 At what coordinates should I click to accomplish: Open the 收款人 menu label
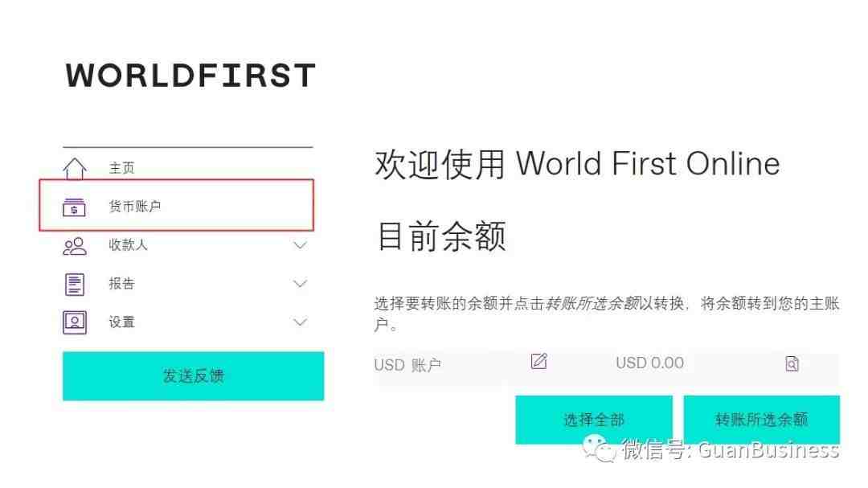[x=129, y=245]
